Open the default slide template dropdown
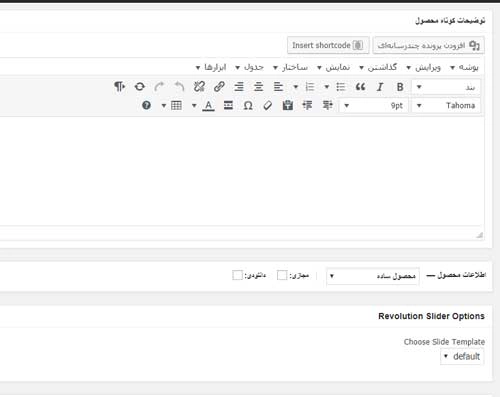 (x=462, y=356)
